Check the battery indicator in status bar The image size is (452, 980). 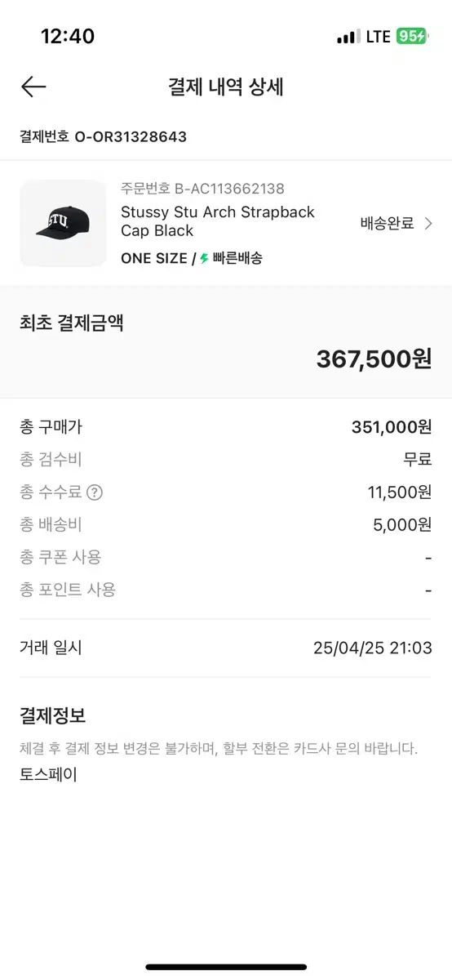click(411, 37)
